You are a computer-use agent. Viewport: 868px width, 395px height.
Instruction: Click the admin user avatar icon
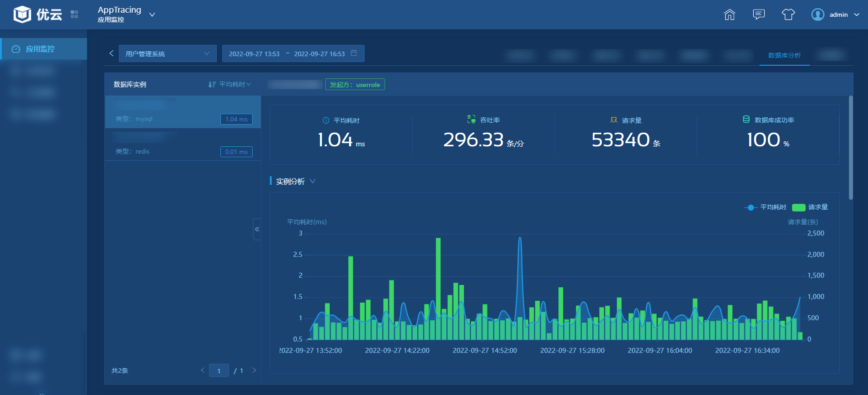pyautogui.click(x=818, y=14)
